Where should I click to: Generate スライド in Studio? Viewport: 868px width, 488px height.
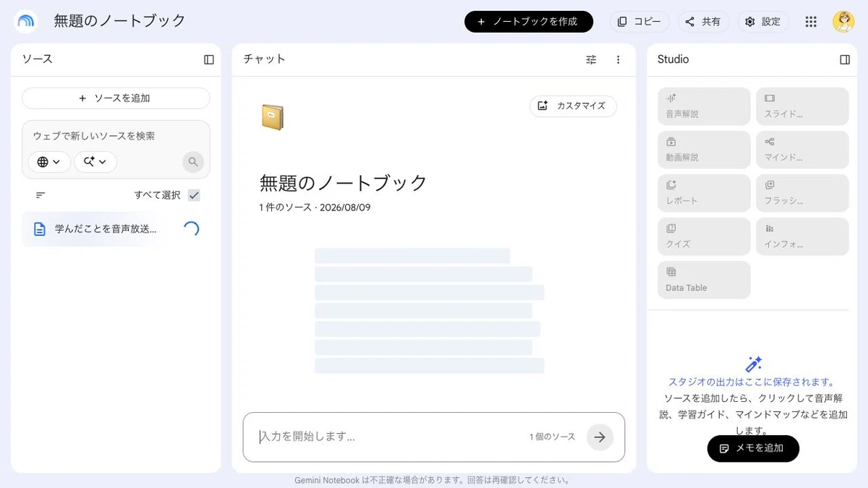(x=802, y=106)
